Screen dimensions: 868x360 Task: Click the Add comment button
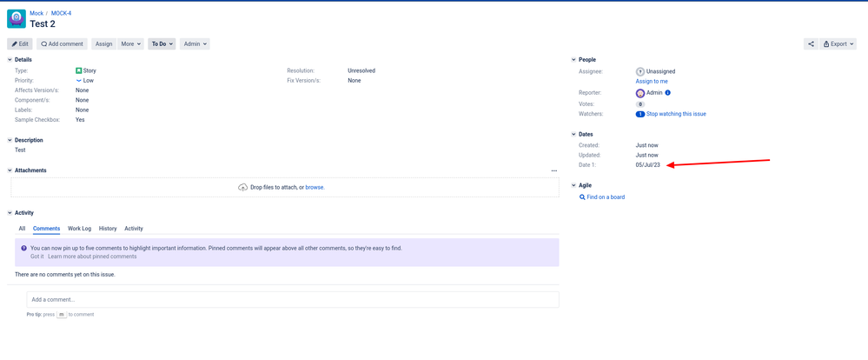(x=62, y=43)
